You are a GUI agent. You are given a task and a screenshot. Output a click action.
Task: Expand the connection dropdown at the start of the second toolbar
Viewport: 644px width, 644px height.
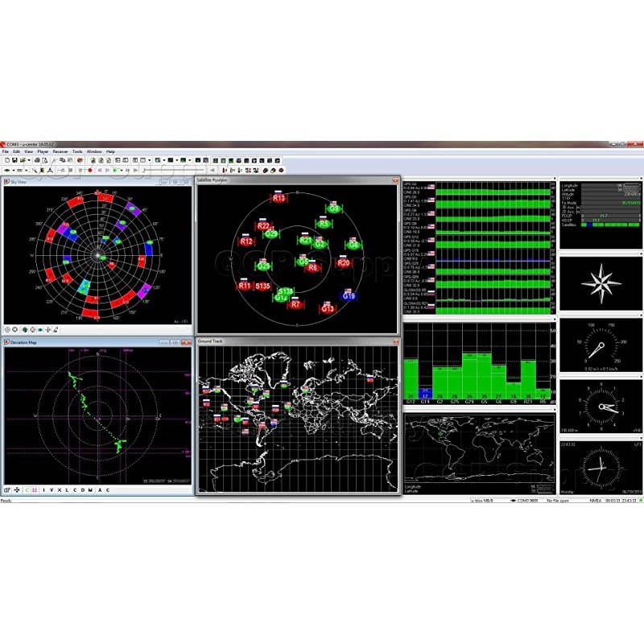(15, 171)
